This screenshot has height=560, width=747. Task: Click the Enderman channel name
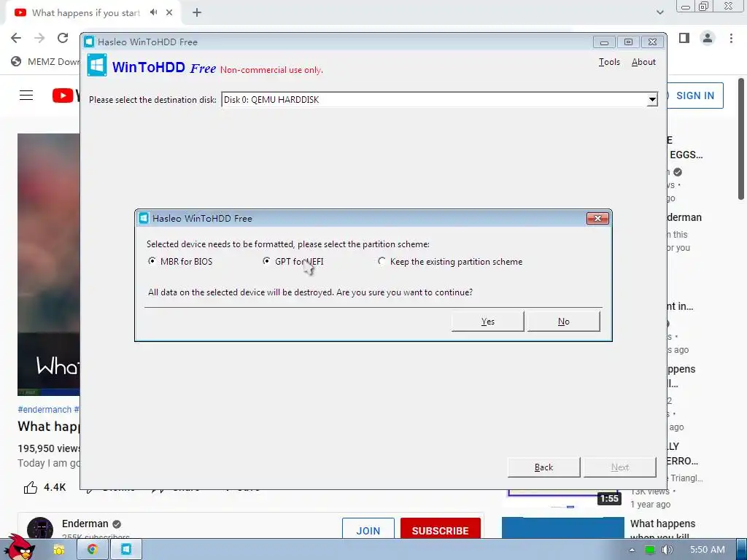[85, 524]
